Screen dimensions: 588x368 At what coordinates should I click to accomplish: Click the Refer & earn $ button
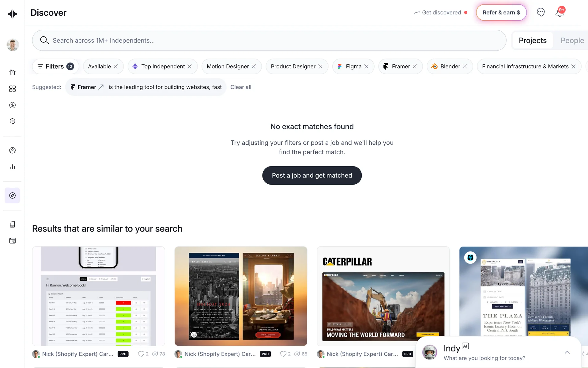pyautogui.click(x=501, y=13)
